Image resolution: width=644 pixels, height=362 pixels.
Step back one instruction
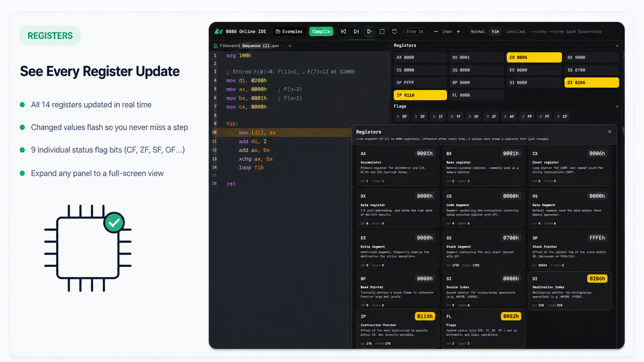344,32
